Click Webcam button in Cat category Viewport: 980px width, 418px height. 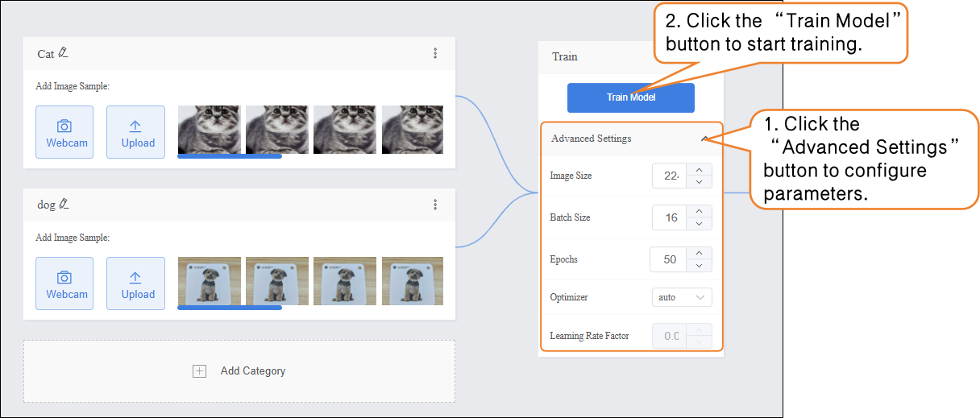[x=64, y=132]
